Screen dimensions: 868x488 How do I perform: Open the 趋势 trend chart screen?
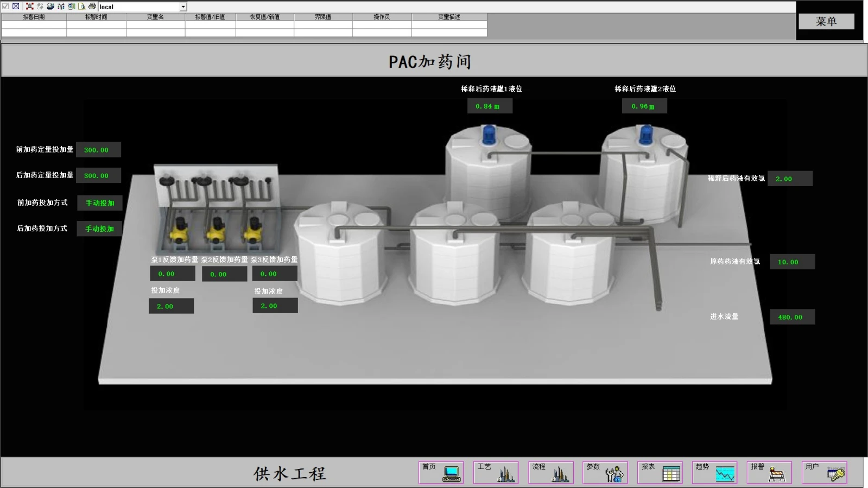[x=715, y=472]
